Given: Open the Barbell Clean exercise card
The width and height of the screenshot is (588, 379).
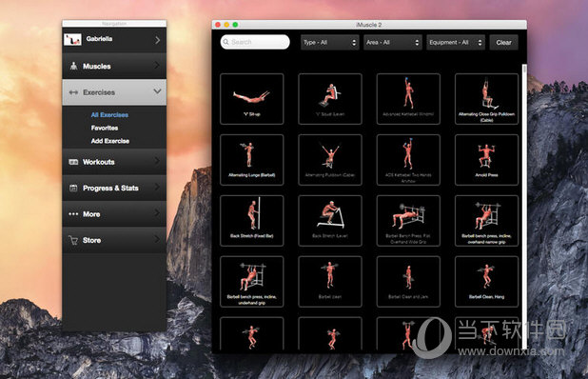Looking at the screenshot, I should click(x=330, y=282).
